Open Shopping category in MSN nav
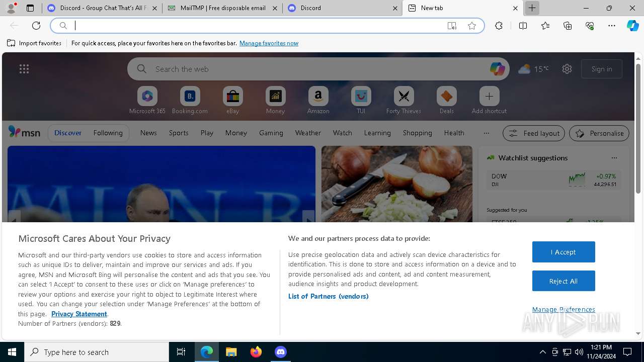The height and width of the screenshot is (362, 644). 418,133
